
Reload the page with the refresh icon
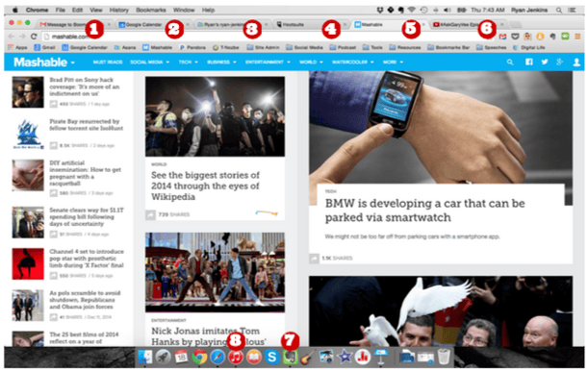click(x=34, y=37)
